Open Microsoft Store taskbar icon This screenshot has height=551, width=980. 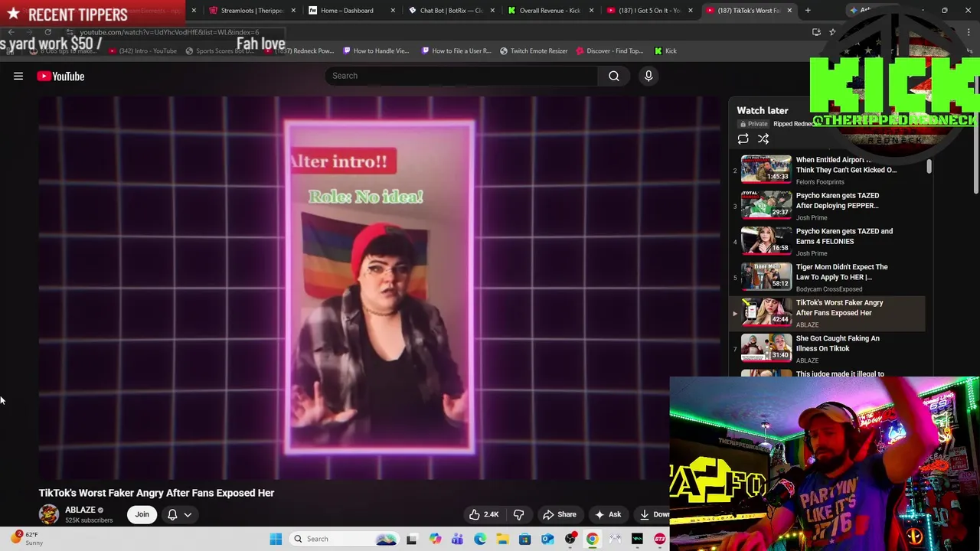point(524,540)
